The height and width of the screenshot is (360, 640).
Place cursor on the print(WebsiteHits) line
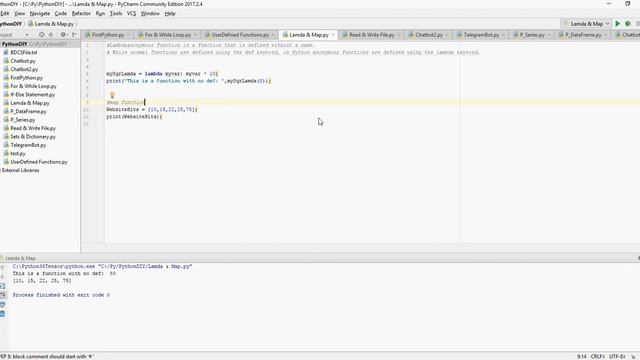[134, 117]
